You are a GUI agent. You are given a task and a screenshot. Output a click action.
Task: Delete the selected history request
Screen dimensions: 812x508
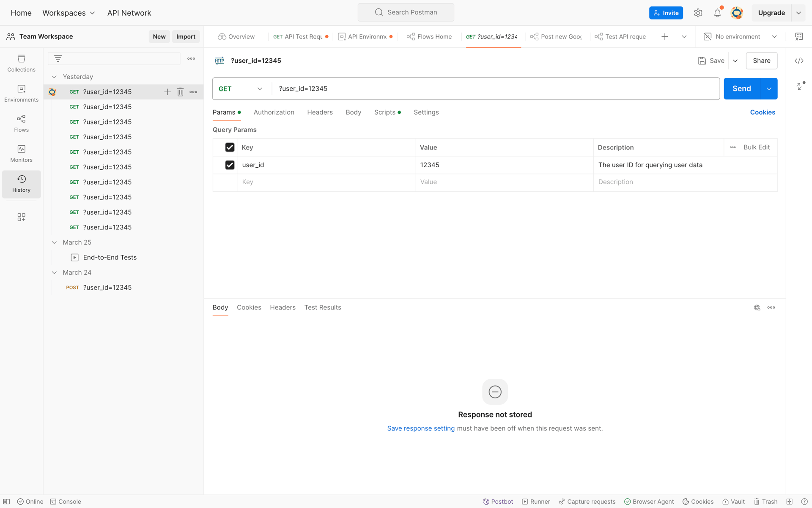pyautogui.click(x=180, y=92)
